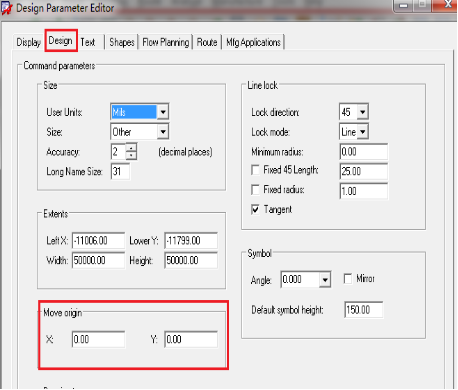Expand the Size dropdown showing Other
The image size is (458, 390).
[x=163, y=132]
